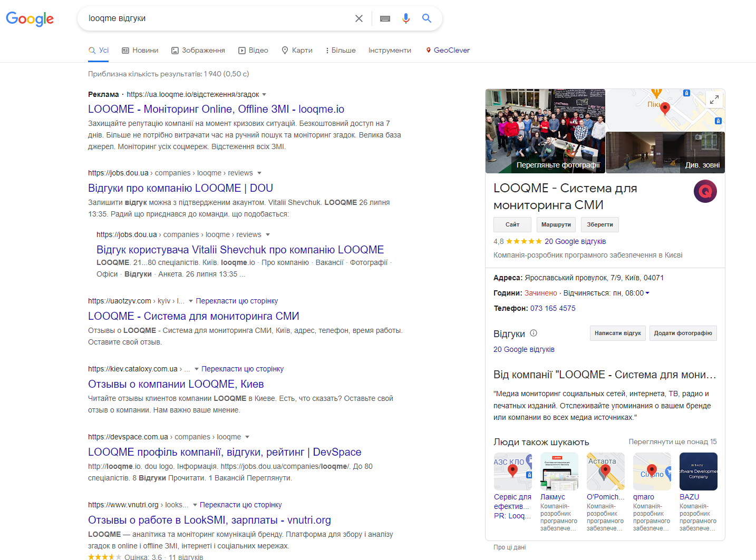
Task: Click Написати відгук button
Action: point(618,333)
